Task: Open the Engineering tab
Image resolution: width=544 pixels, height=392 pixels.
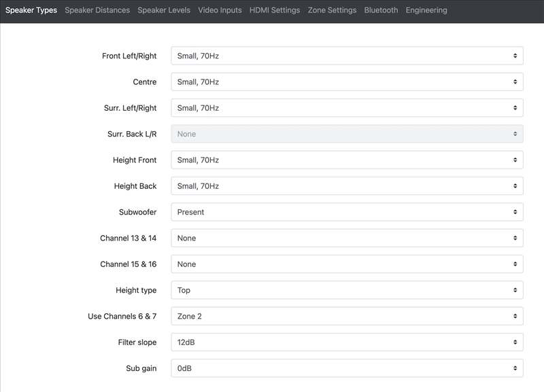Action: (x=426, y=10)
